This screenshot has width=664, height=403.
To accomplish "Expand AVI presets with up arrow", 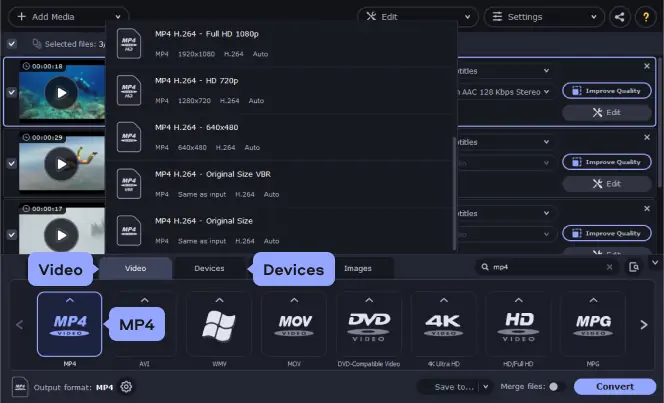I will click(x=144, y=300).
